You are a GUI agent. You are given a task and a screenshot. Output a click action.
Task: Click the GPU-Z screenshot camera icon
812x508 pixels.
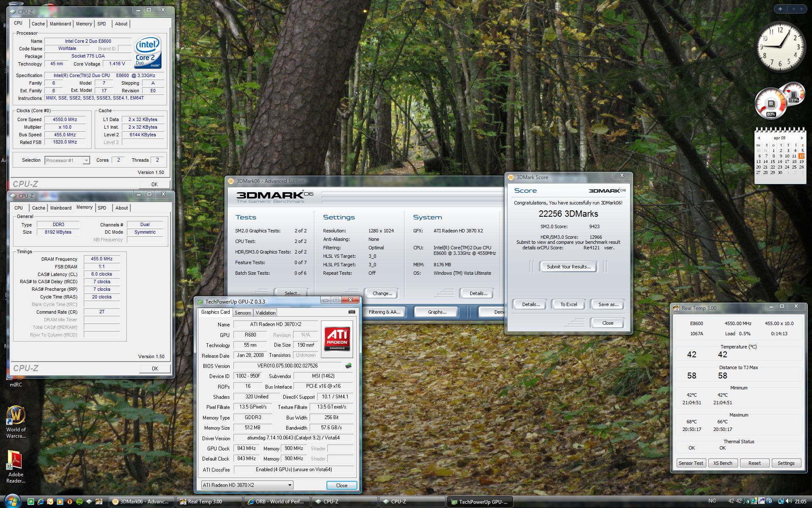pyautogui.click(x=351, y=312)
